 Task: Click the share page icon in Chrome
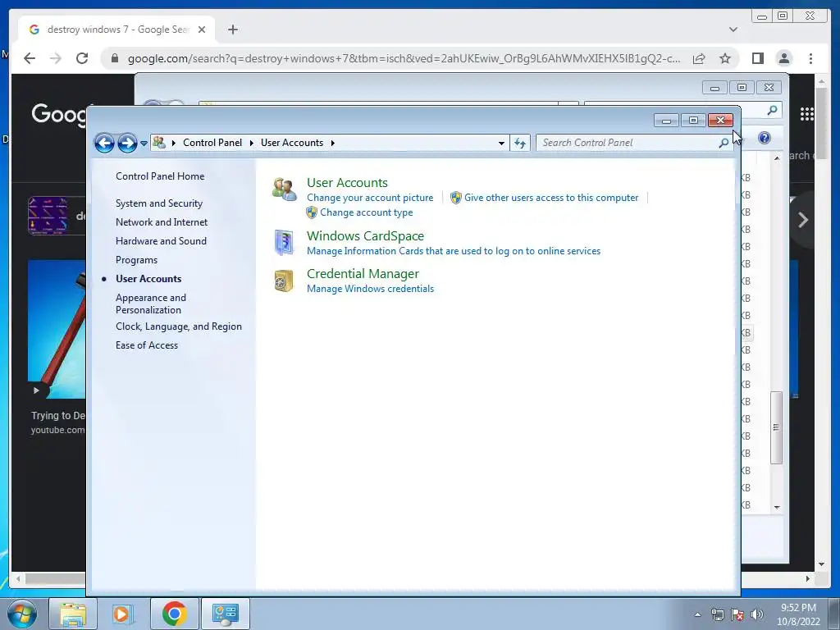pos(699,58)
